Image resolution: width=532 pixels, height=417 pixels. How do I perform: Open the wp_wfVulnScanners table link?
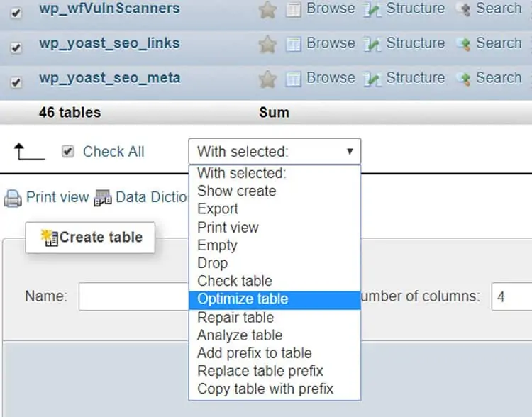(109, 8)
